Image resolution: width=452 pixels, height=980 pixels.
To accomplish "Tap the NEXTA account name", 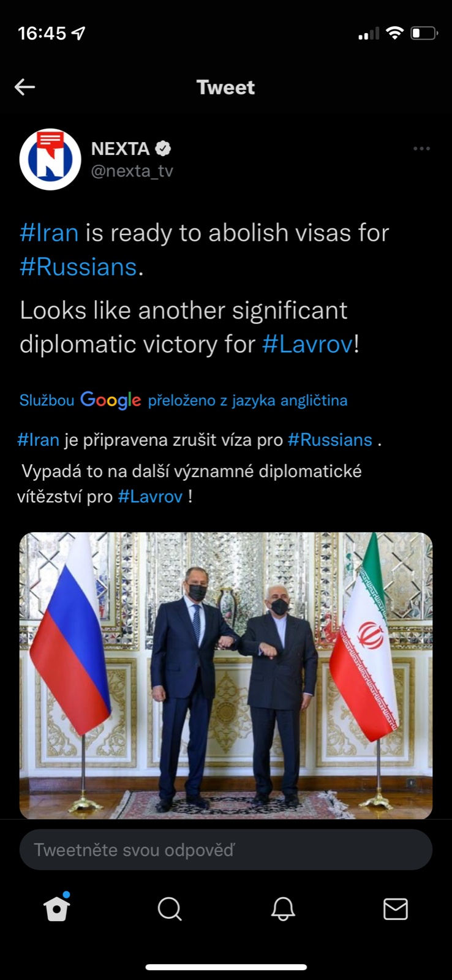I will pos(120,148).
